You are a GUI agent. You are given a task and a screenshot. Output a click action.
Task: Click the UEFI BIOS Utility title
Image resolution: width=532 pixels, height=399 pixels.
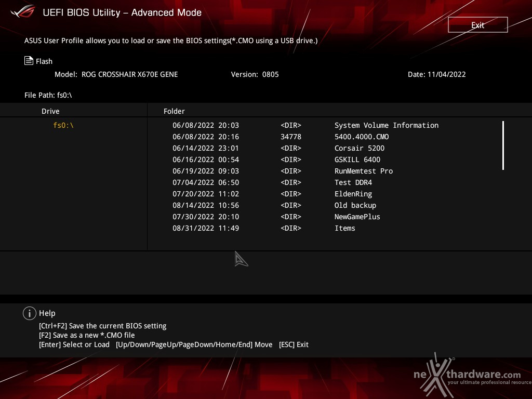(x=122, y=12)
